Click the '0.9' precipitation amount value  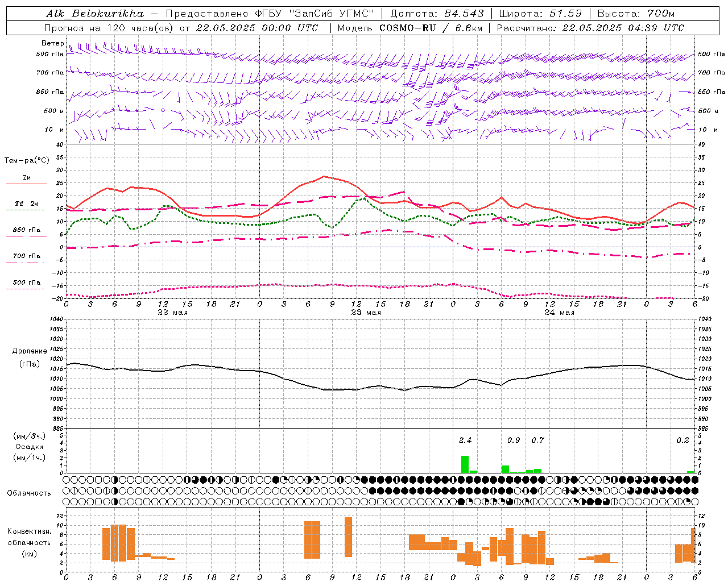514,440
